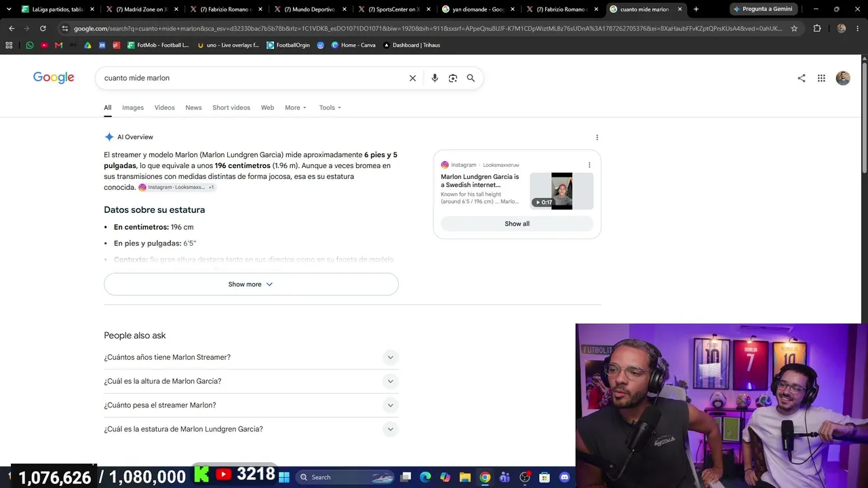Open the Windows Start menu
The height and width of the screenshot is (488, 868).
pos(284,477)
